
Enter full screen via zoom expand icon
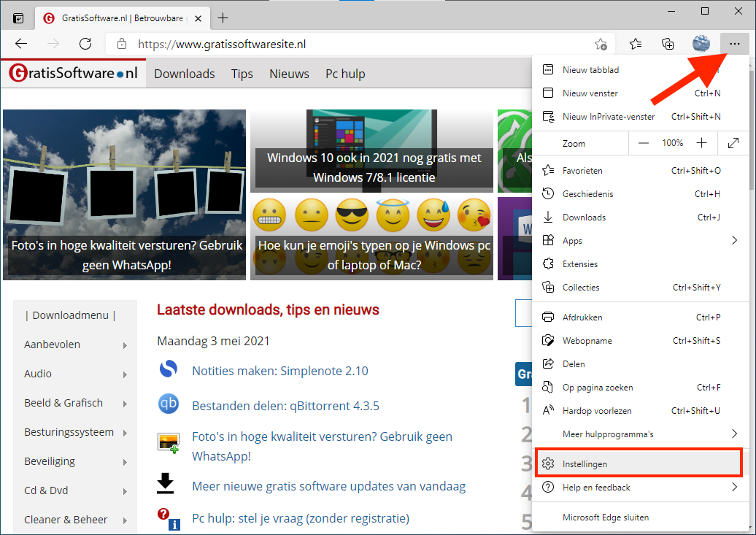733,144
